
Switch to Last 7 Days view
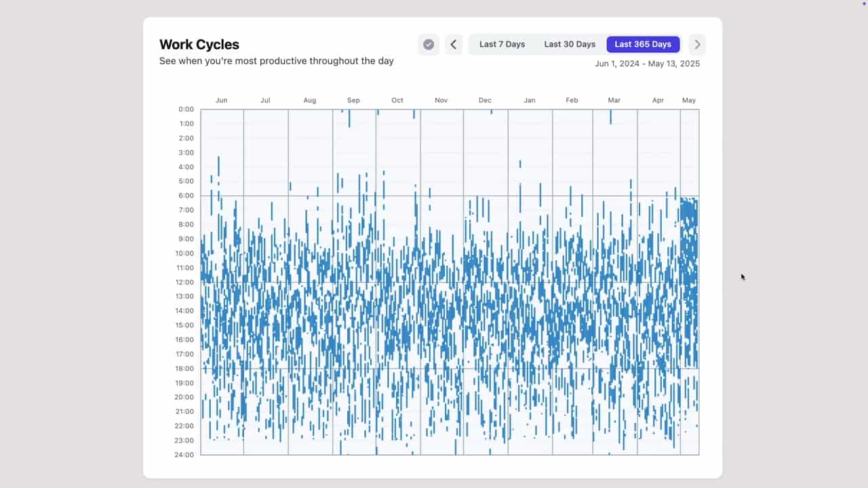click(x=502, y=45)
